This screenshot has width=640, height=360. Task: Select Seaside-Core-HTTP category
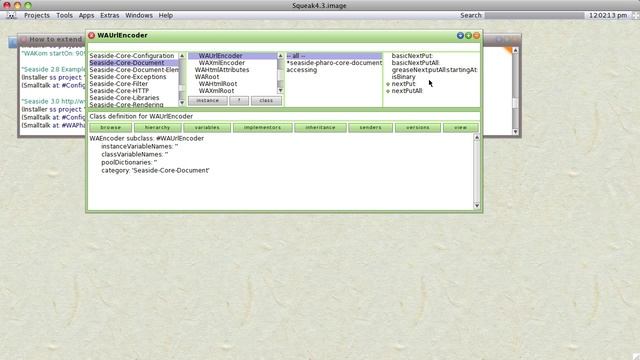(x=133, y=91)
